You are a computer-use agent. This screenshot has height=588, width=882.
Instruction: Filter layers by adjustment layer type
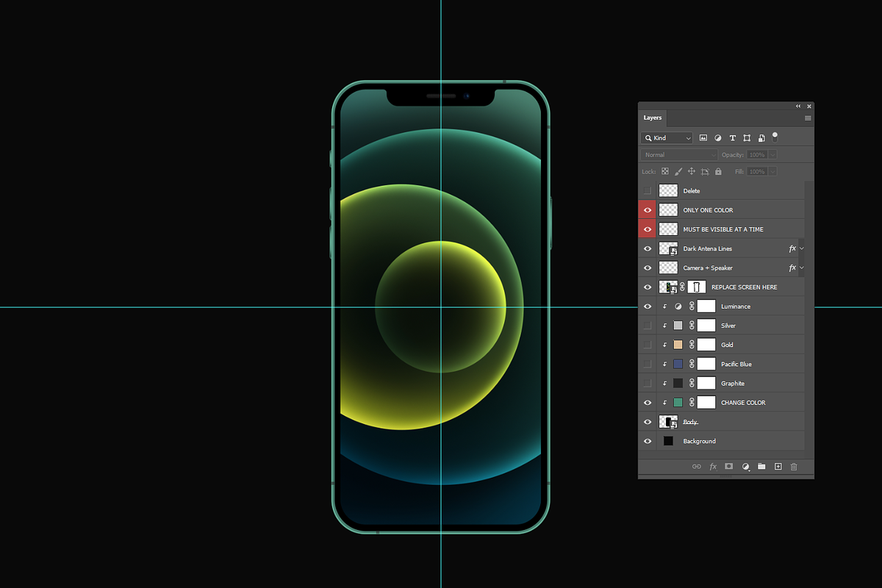(x=718, y=138)
